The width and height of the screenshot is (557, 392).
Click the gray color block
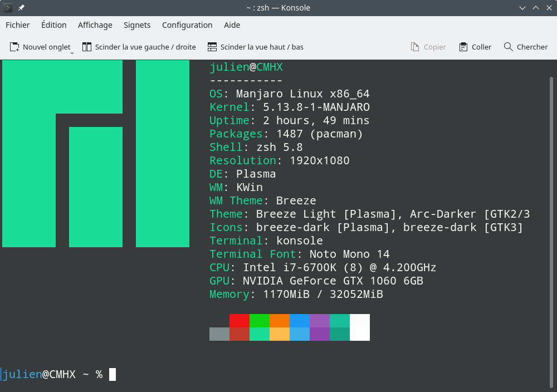tap(219, 334)
